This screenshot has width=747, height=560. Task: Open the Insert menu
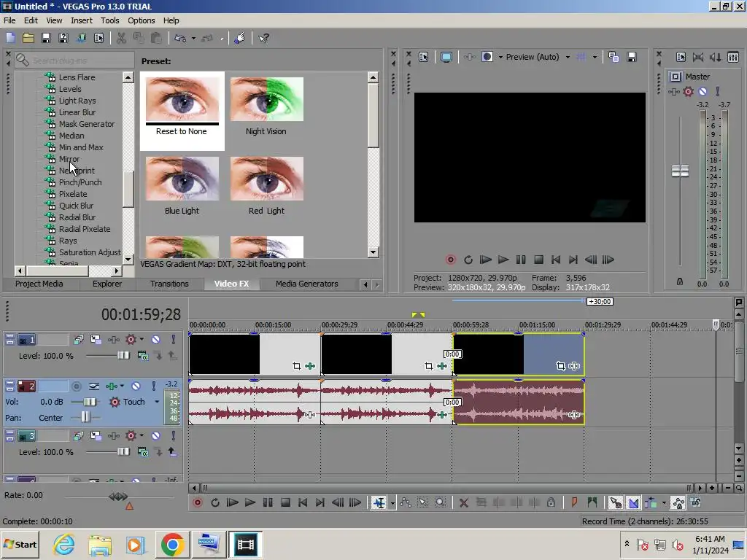click(x=82, y=20)
